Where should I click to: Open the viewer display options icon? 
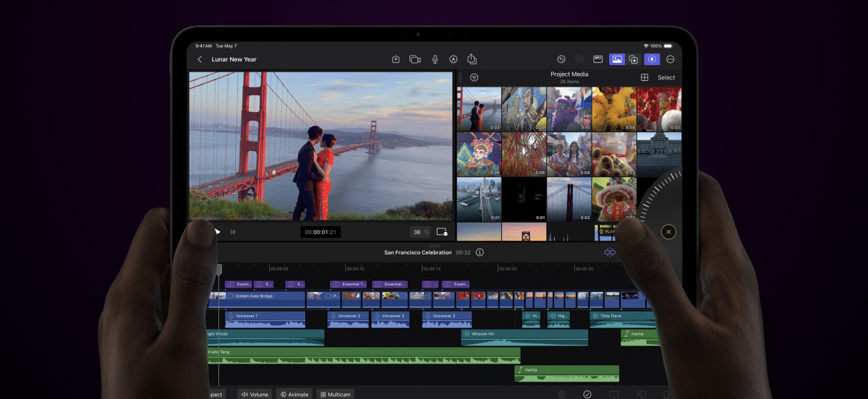[x=442, y=232]
